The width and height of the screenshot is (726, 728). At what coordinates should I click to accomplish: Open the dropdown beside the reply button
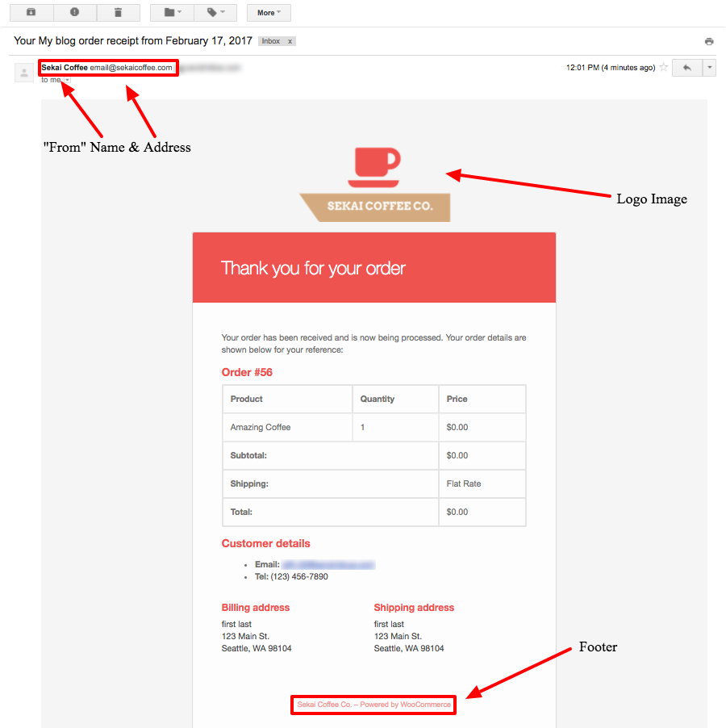coord(709,68)
